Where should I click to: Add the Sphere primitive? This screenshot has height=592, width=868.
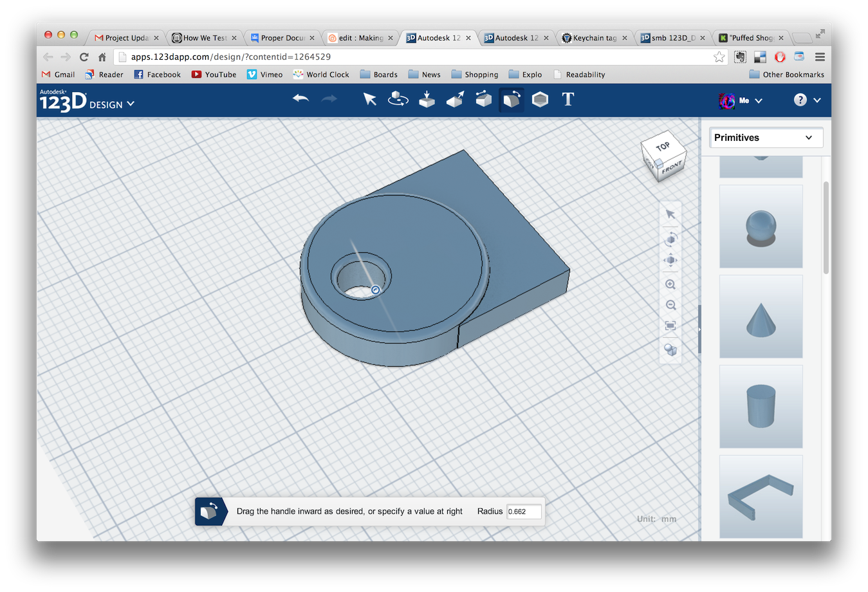(x=761, y=227)
